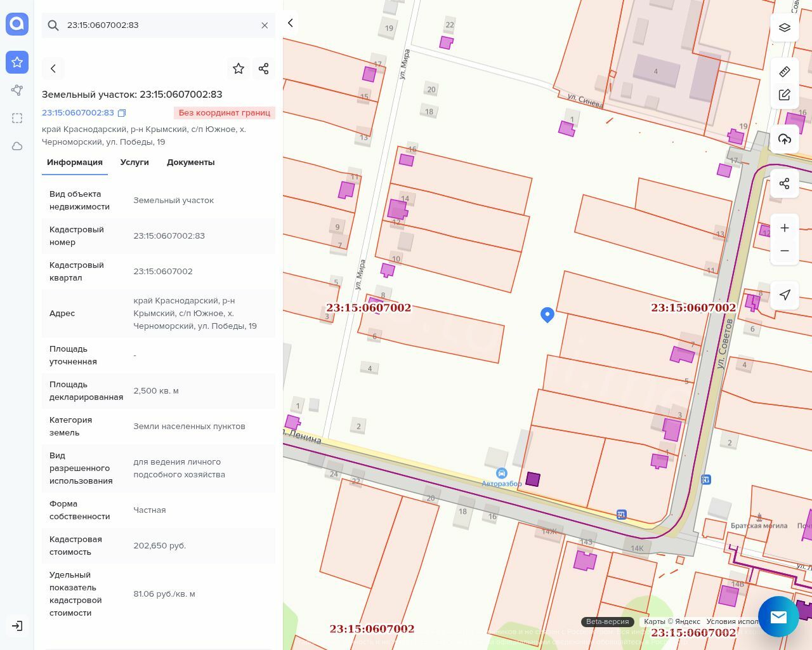Zoom in on the map

[x=785, y=228]
